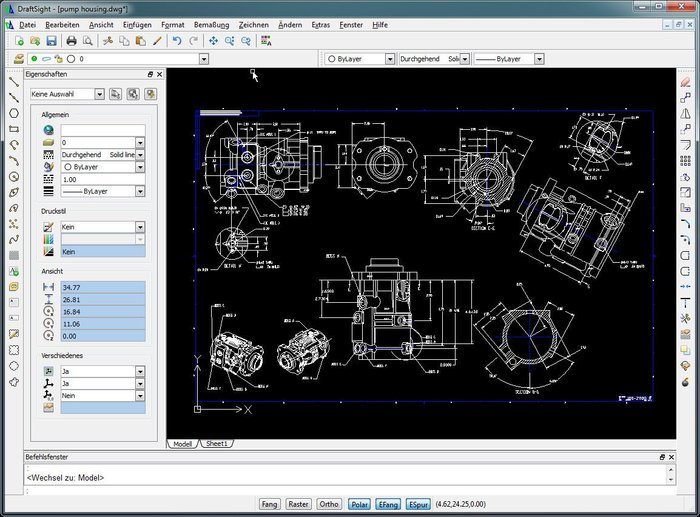The width and height of the screenshot is (700, 517).
Task: Disable the Polar tracking toggle
Action: (359, 504)
